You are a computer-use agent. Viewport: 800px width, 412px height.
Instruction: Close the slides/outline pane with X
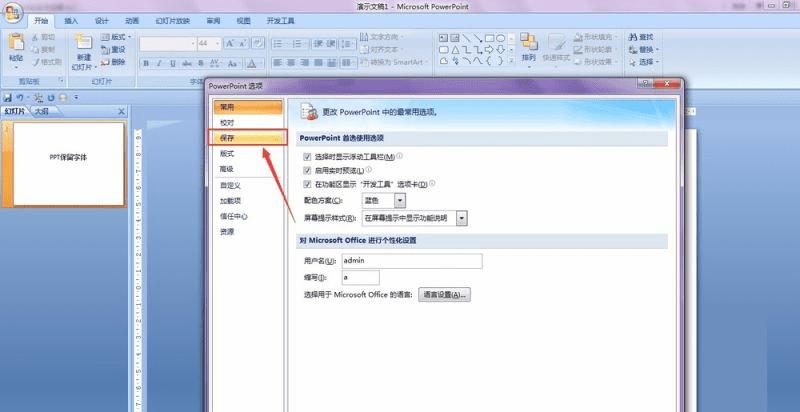pos(121,112)
